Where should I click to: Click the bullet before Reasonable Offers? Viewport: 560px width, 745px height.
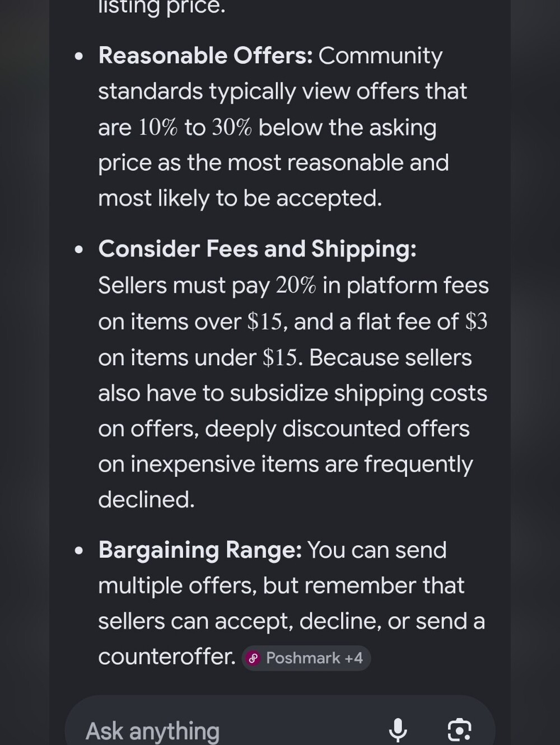(79, 57)
